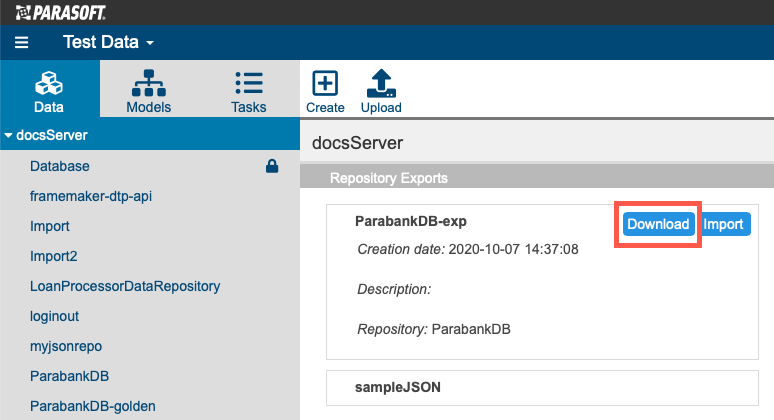This screenshot has width=774, height=420.
Task: Import the ParabankDB-exp export
Action: [723, 224]
